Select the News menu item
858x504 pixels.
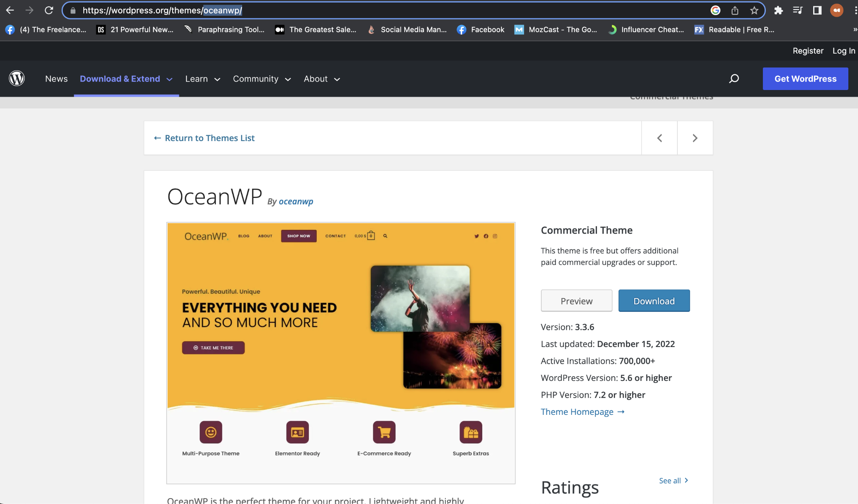point(56,78)
